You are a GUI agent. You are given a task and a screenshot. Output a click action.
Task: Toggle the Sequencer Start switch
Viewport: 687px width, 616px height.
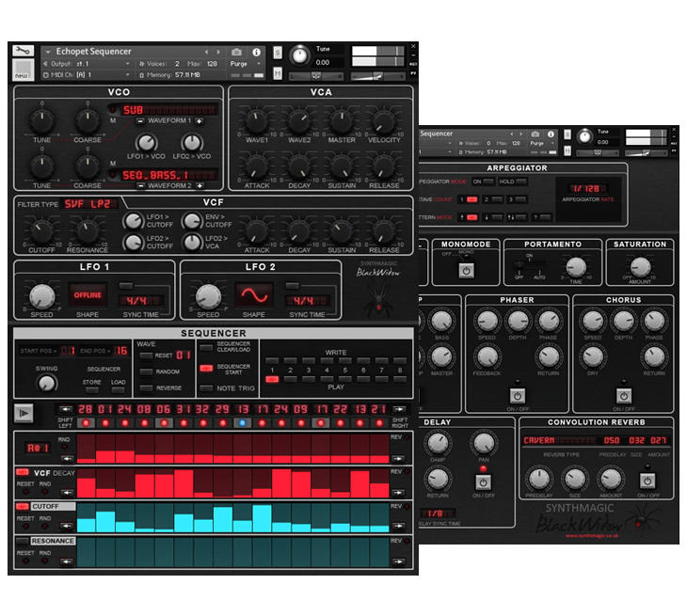point(206,369)
